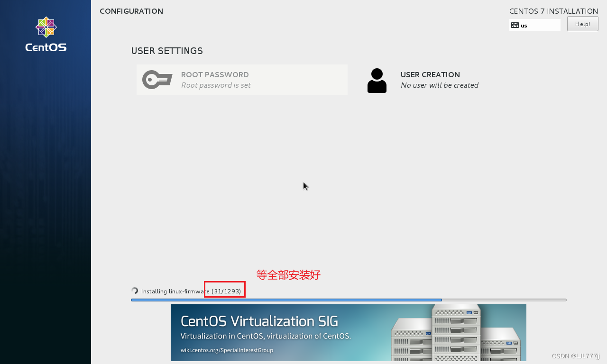
Task: Click the (31/1293) package counter
Action: point(226,291)
